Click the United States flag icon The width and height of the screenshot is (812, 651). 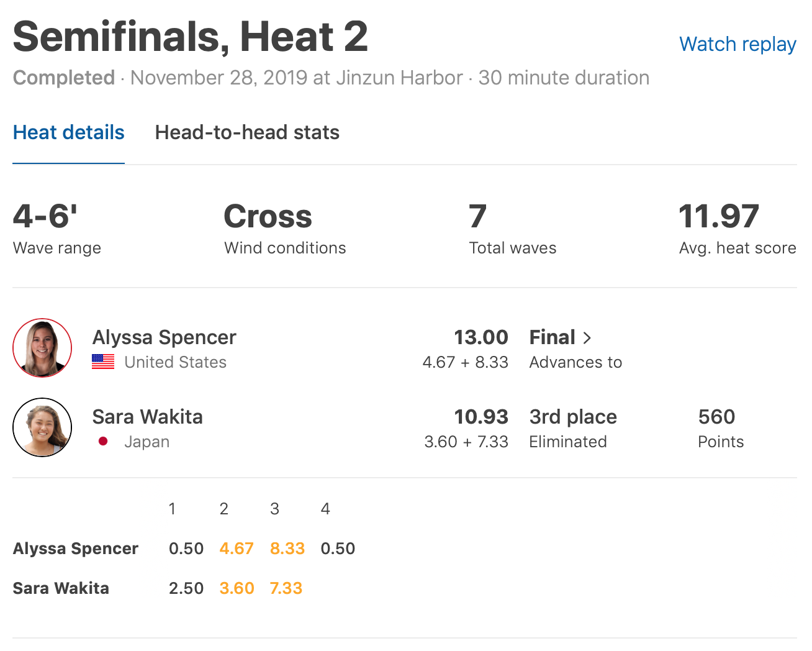[103, 362]
